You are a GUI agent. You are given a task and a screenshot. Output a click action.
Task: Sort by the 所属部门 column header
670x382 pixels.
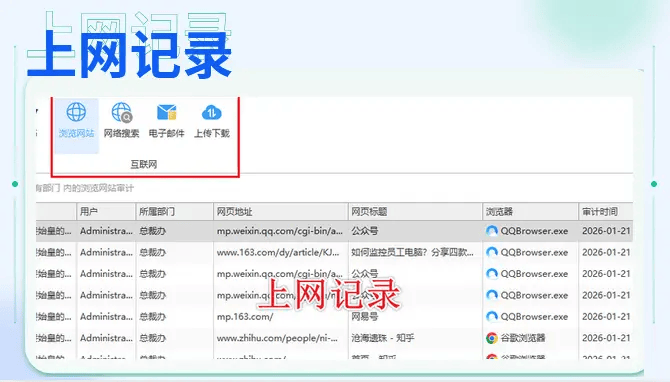coord(174,212)
